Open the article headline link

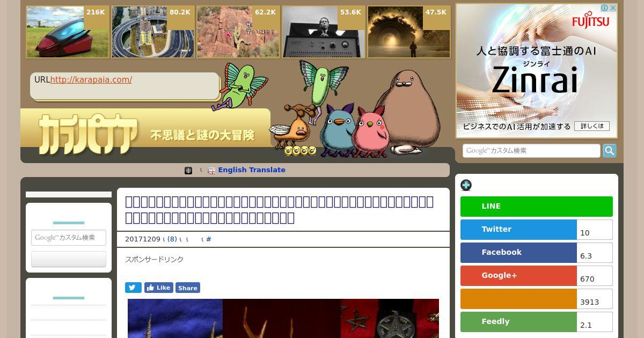pos(279,210)
